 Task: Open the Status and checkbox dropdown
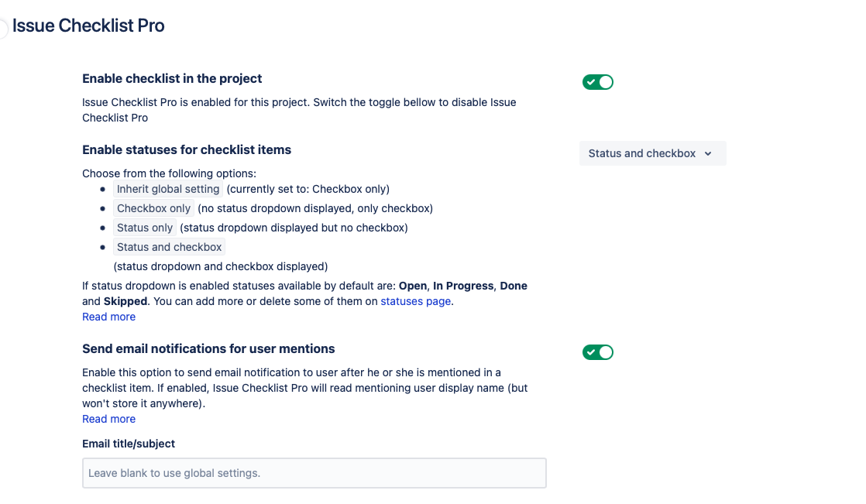coord(651,153)
